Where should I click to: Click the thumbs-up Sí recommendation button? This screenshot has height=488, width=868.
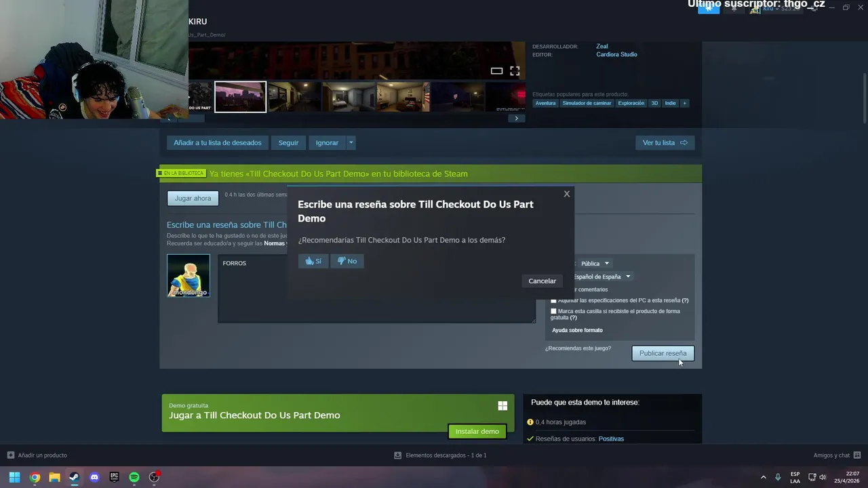pos(313,261)
